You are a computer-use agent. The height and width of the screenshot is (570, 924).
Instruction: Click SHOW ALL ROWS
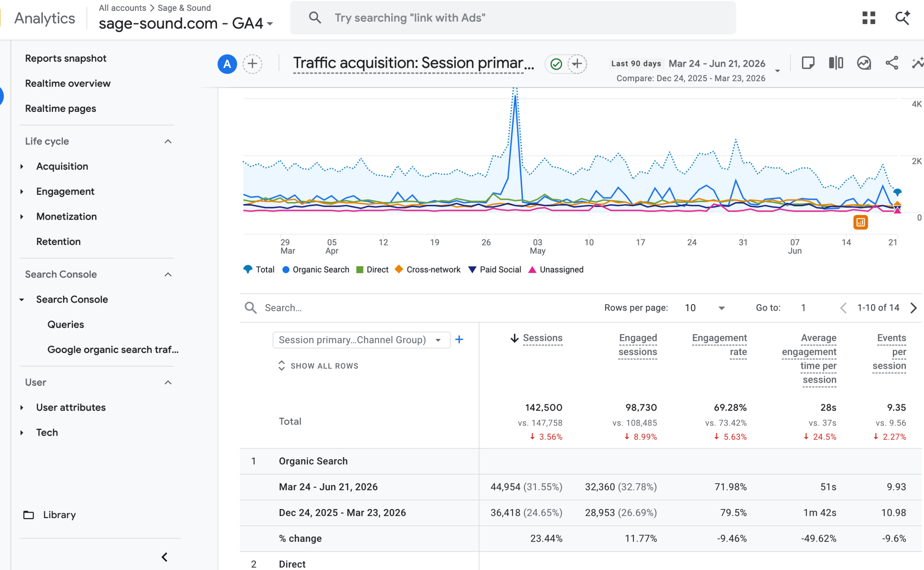tap(318, 366)
